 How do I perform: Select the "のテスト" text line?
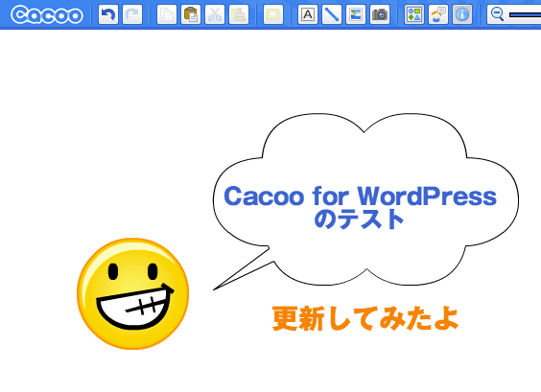pos(359,219)
